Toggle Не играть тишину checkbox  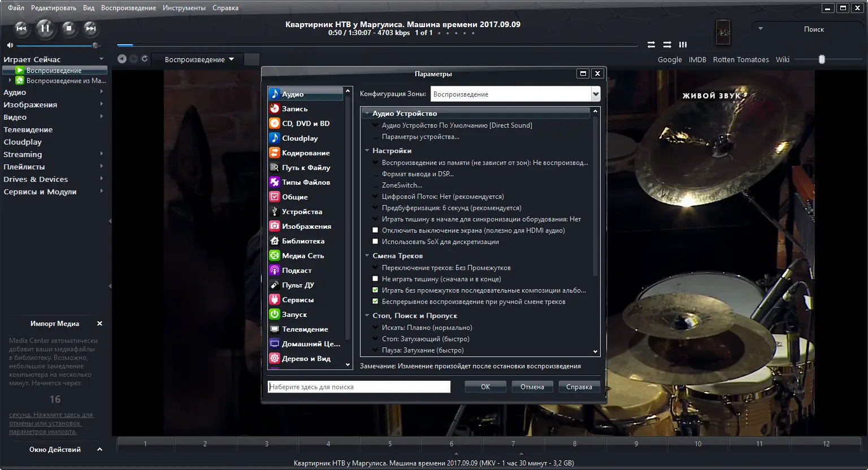[x=375, y=279]
